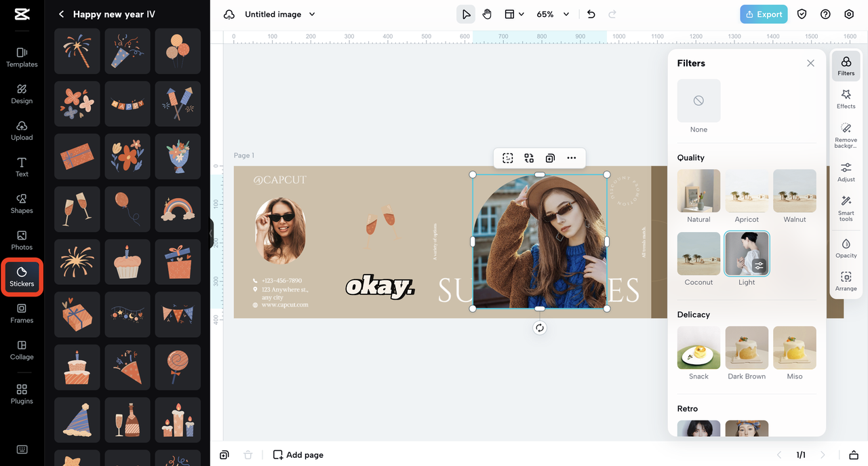Select the pointer select tool

click(x=466, y=14)
